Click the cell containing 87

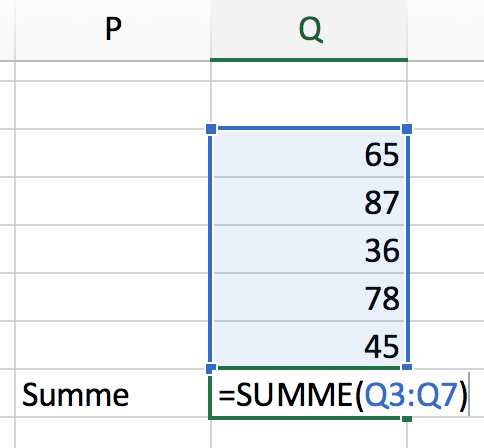tap(309, 201)
